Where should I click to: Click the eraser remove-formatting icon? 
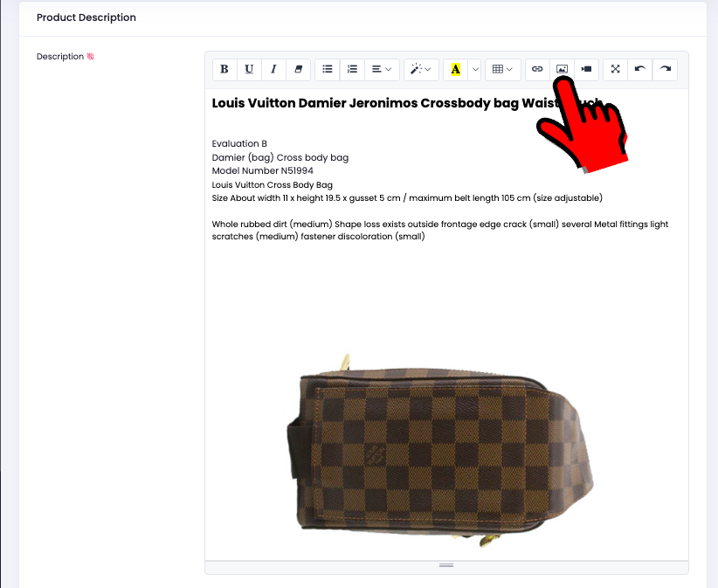(x=299, y=69)
